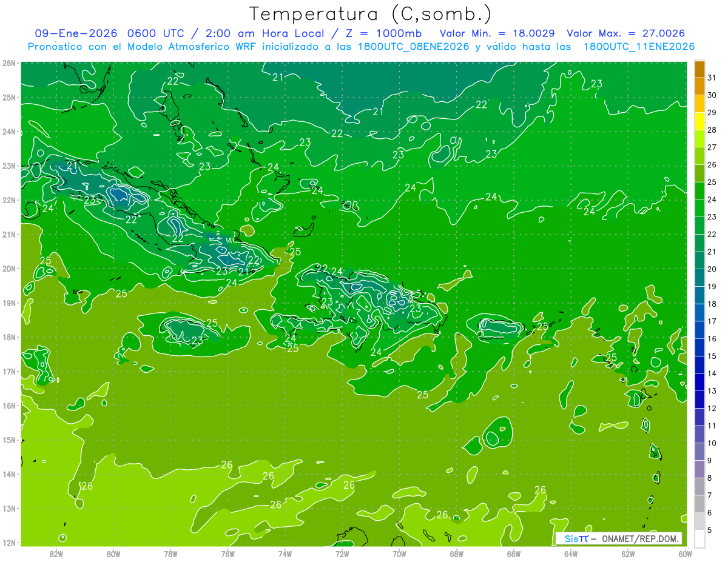The image size is (728, 562).
Task: Click legend label 17
Action: (x=712, y=321)
